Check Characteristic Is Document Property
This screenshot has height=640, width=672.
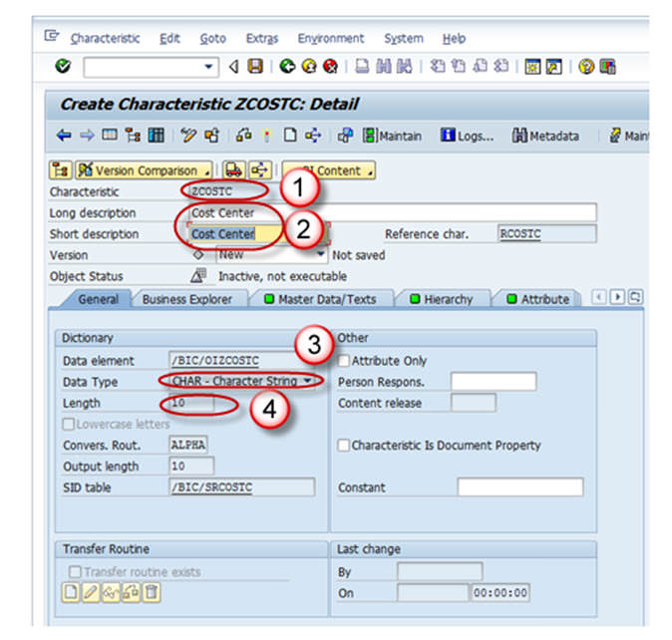[345, 446]
